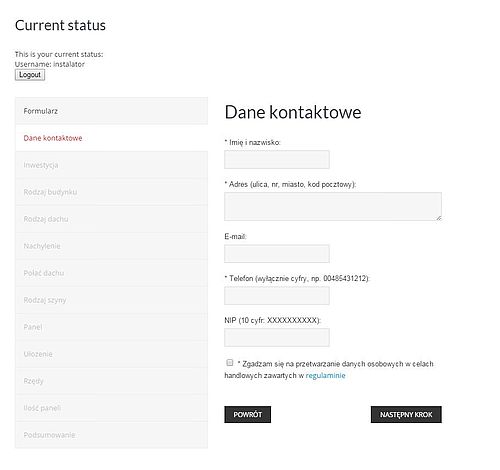Click the Logout button
Viewport: 500px width, 470px height.
(30, 75)
